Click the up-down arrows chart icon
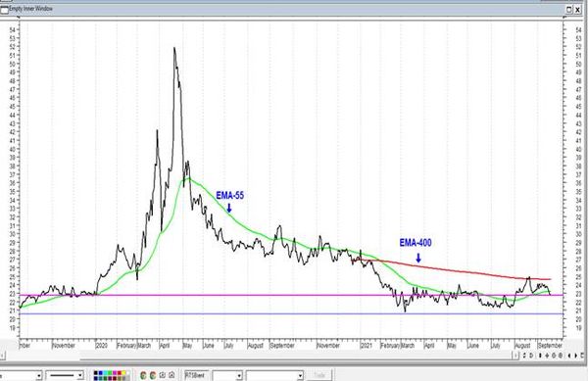588x381 pixels. 524,356
